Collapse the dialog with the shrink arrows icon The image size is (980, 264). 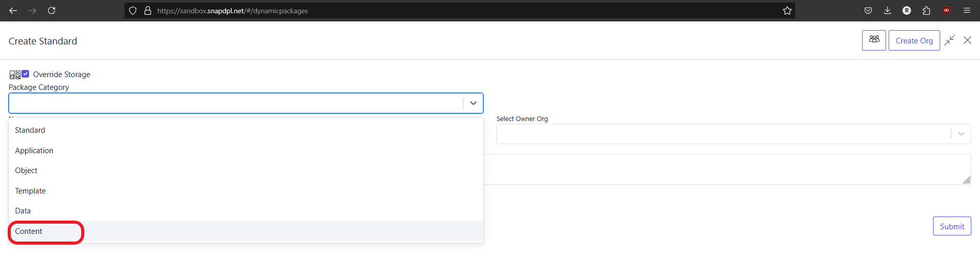949,40
